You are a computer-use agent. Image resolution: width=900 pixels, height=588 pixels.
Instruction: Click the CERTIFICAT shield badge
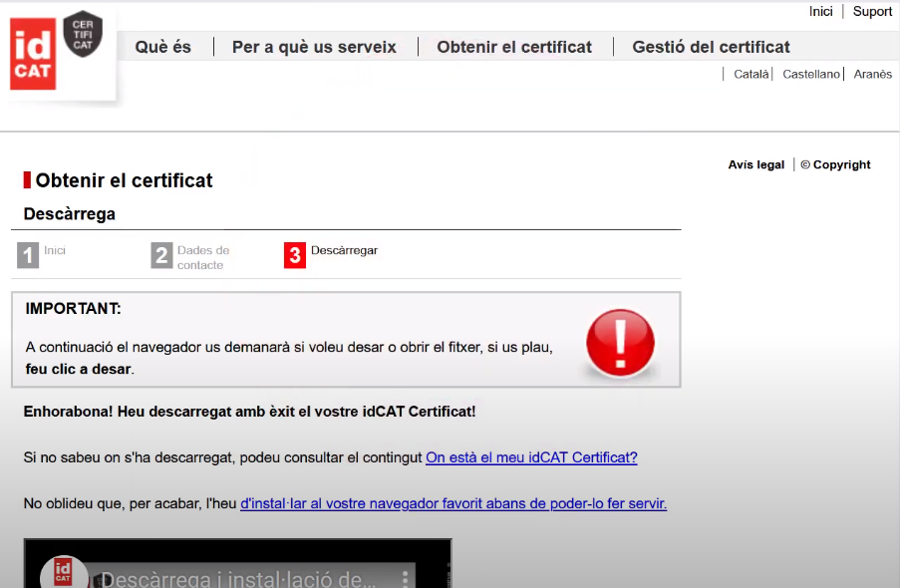click(83, 34)
